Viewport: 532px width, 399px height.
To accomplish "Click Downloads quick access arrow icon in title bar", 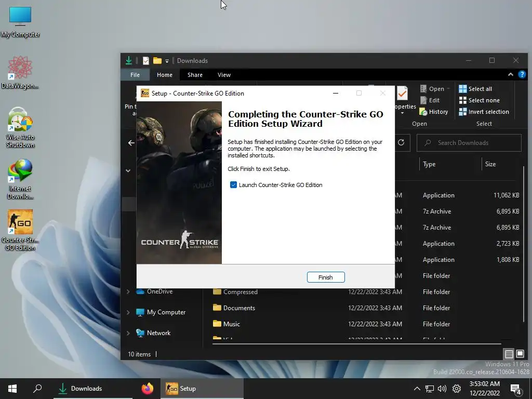I will [129, 61].
